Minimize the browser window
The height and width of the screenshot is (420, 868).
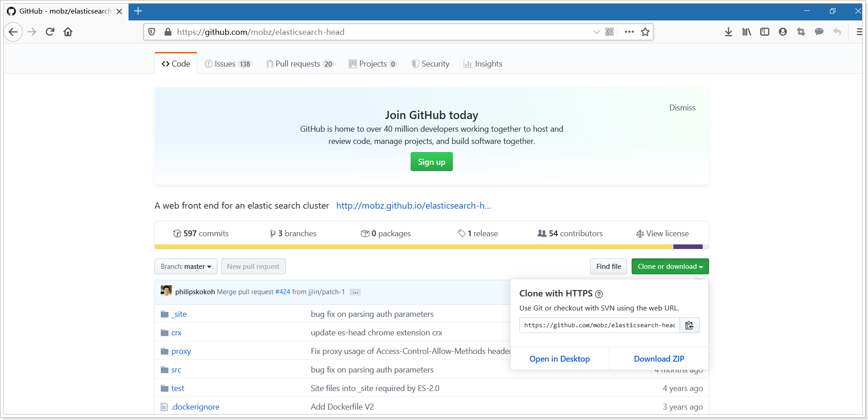point(807,11)
